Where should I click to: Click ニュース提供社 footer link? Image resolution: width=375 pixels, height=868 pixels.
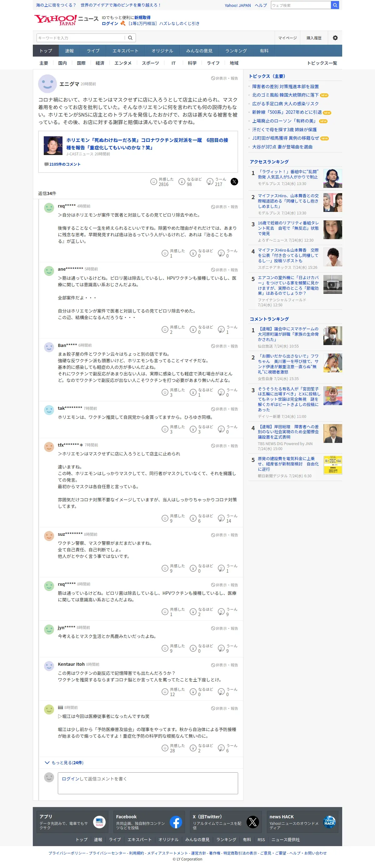(x=285, y=839)
